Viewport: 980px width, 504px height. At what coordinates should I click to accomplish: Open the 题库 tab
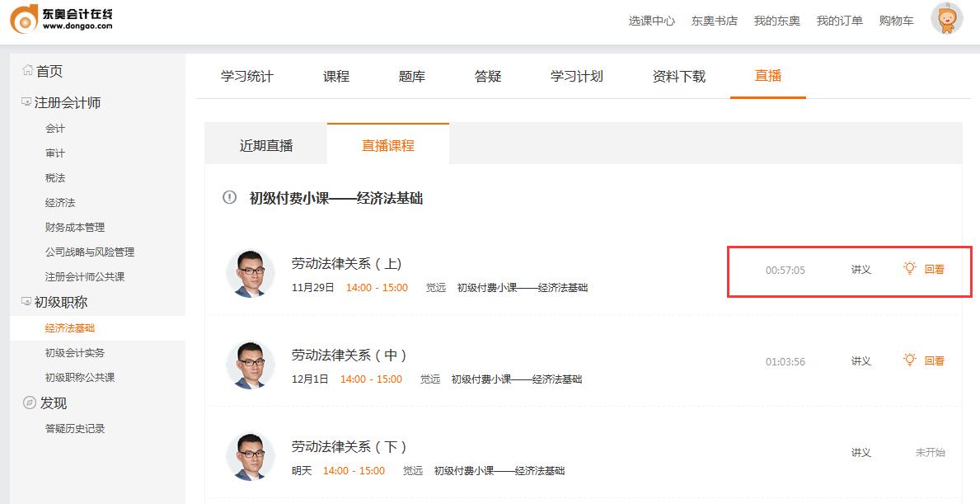coord(410,75)
